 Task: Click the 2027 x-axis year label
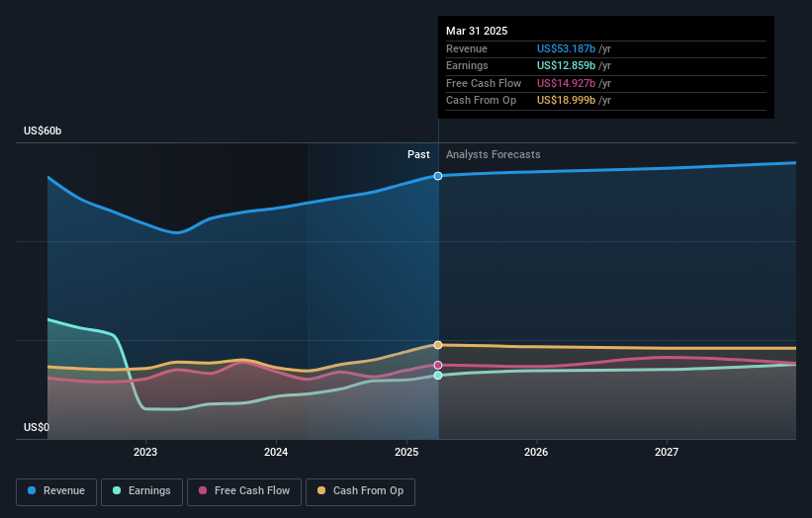click(667, 452)
